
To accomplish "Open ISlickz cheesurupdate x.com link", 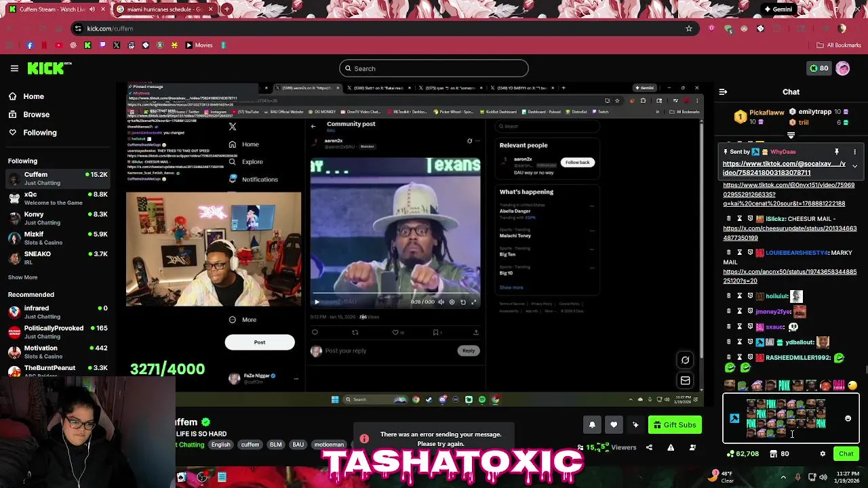I will (790, 233).
